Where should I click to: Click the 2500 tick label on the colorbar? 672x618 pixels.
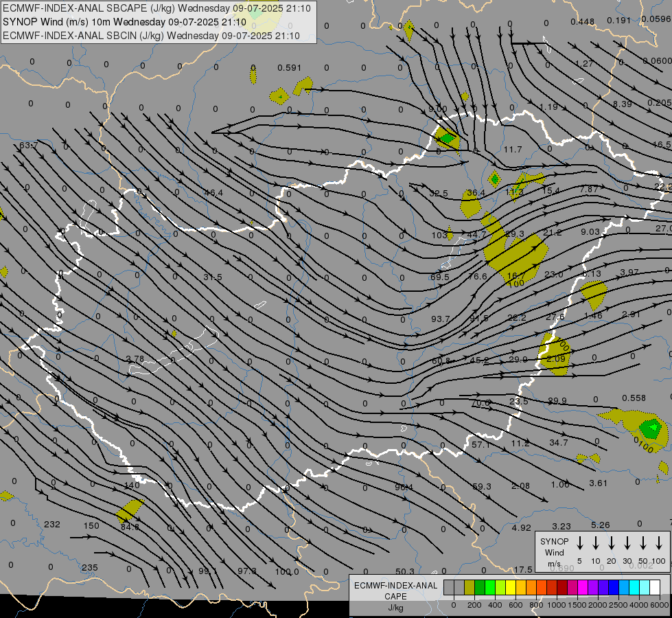(x=618, y=605)
